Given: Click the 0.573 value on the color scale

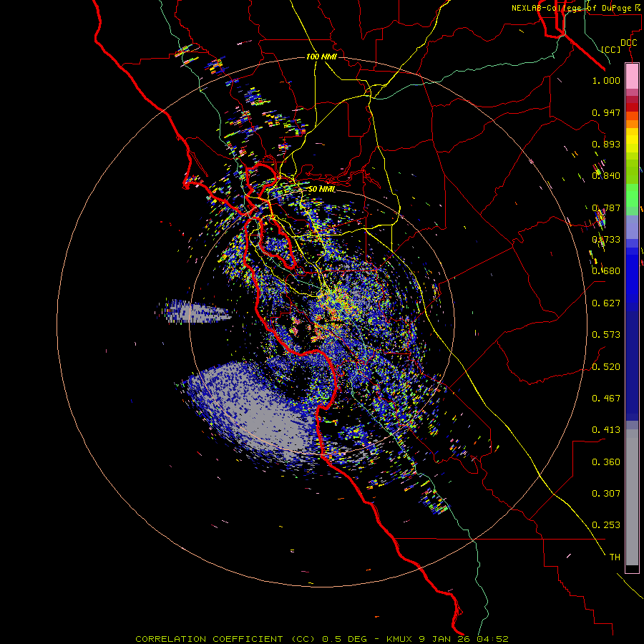Looking at the screenshot, I should [606, 335].
